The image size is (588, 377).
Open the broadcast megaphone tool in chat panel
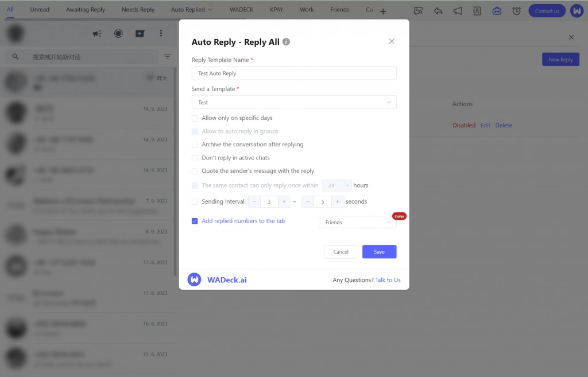(97, 33)
